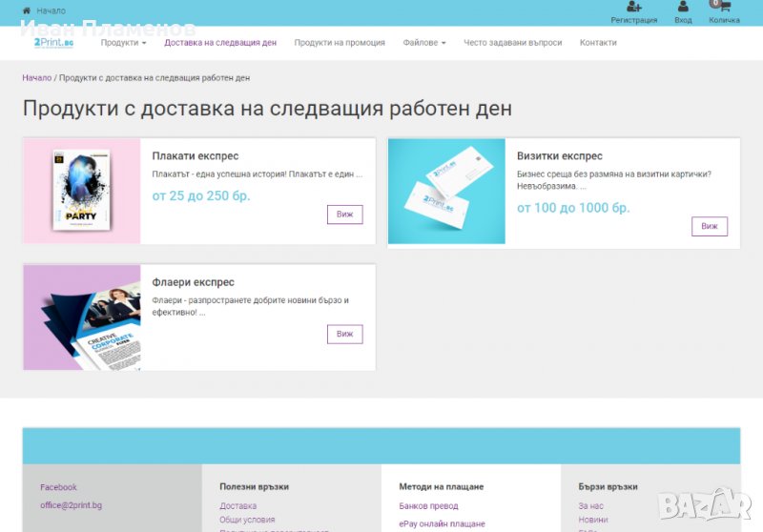
Task: Click the Начало breadcrumb link
Action: (x=36, y=78)
